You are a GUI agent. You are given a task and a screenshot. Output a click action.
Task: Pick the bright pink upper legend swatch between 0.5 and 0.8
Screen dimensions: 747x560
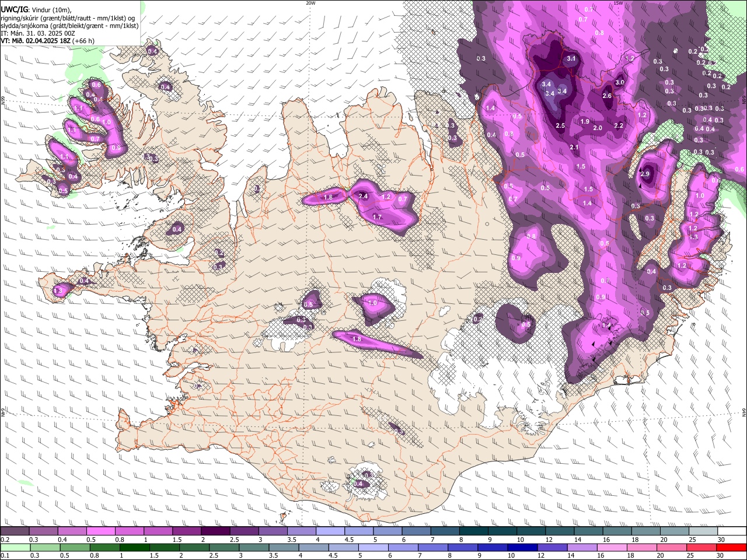pos(100,531)
